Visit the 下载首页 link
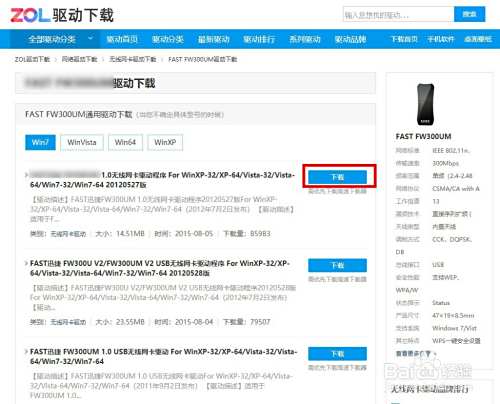500x404 pixels. tap(404, 39)
